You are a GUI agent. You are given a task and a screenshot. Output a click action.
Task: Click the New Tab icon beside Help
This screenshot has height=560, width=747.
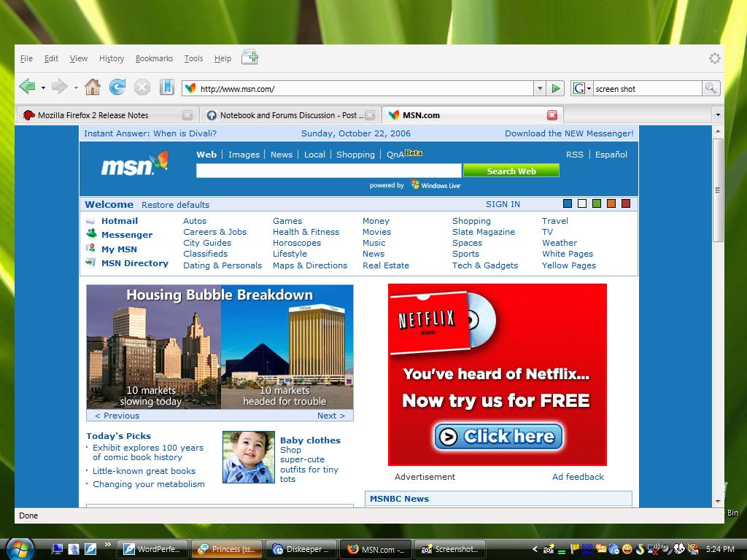[249, 57]
